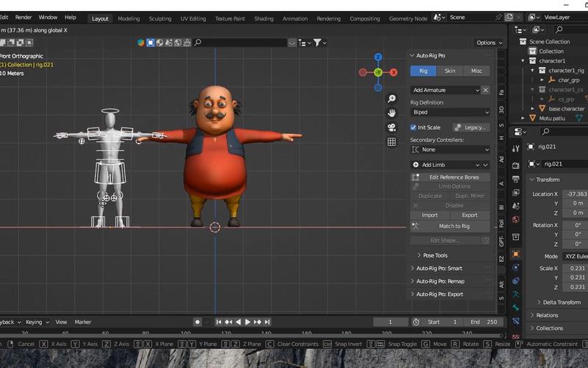This screenshot has height=368, width=588.
Task: Switch to the Skin tab in Auto-Rig Pro
Action: [x=450, y=71]
